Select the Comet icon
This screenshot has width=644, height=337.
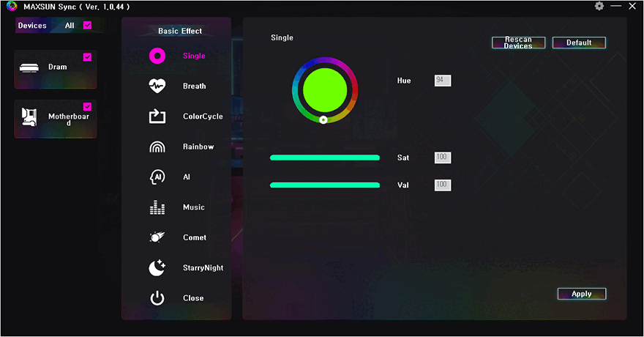pyautogui.click(x=157, y=237)
